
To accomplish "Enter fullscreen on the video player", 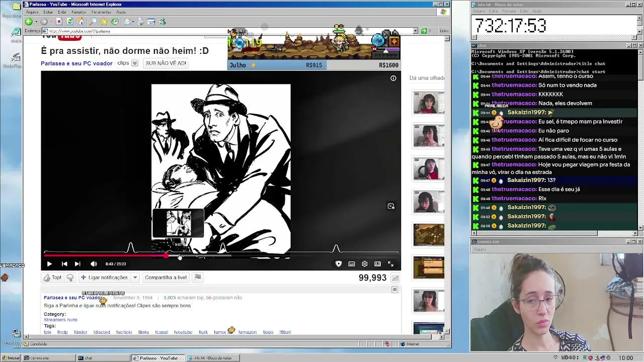I will pyautogui.click(x=390, y=264).
